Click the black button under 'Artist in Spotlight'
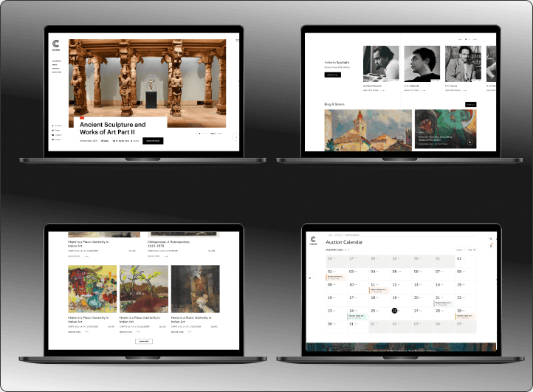The image size is (533, 392). point(332,75)
